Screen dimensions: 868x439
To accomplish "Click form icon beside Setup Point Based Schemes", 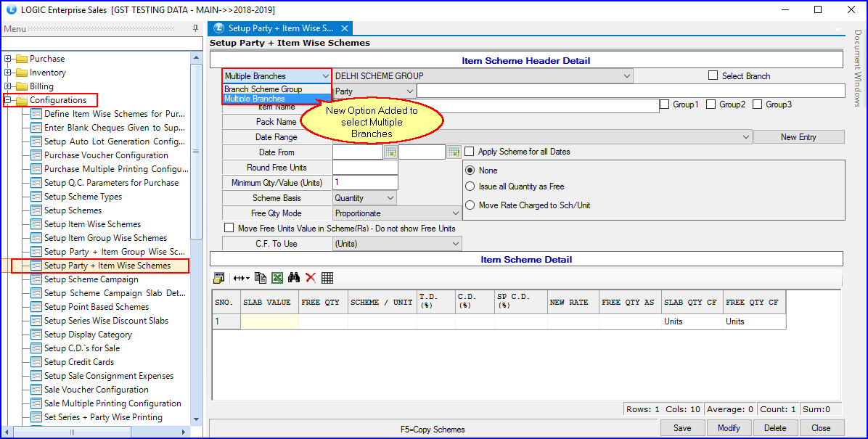I will [x=36, y=307].
